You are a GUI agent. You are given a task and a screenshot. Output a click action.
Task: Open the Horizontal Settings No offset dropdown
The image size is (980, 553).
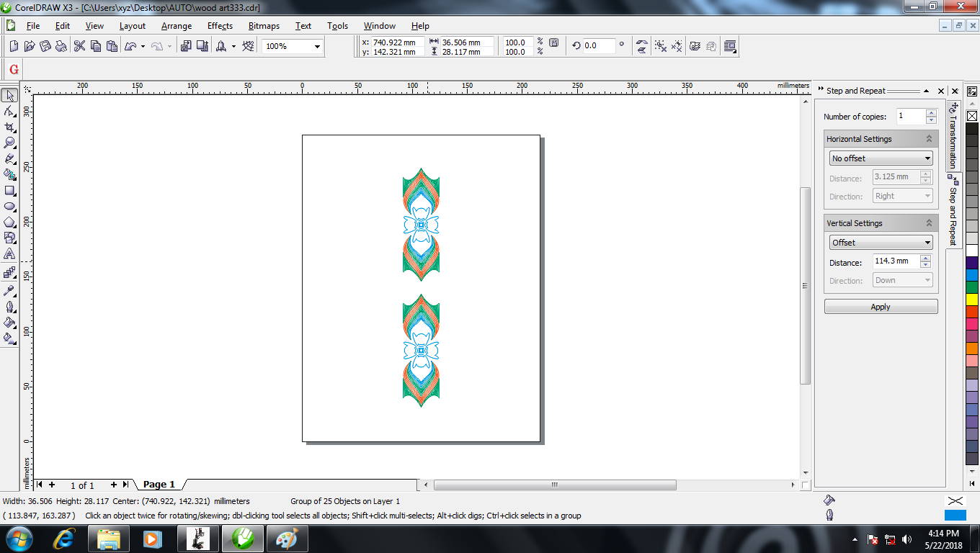pos(881,158)
